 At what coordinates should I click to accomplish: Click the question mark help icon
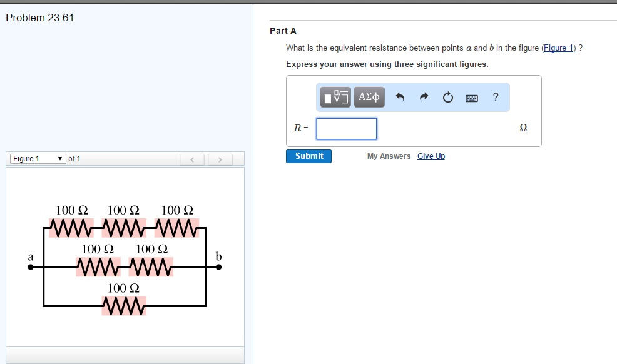pos(495,97)
